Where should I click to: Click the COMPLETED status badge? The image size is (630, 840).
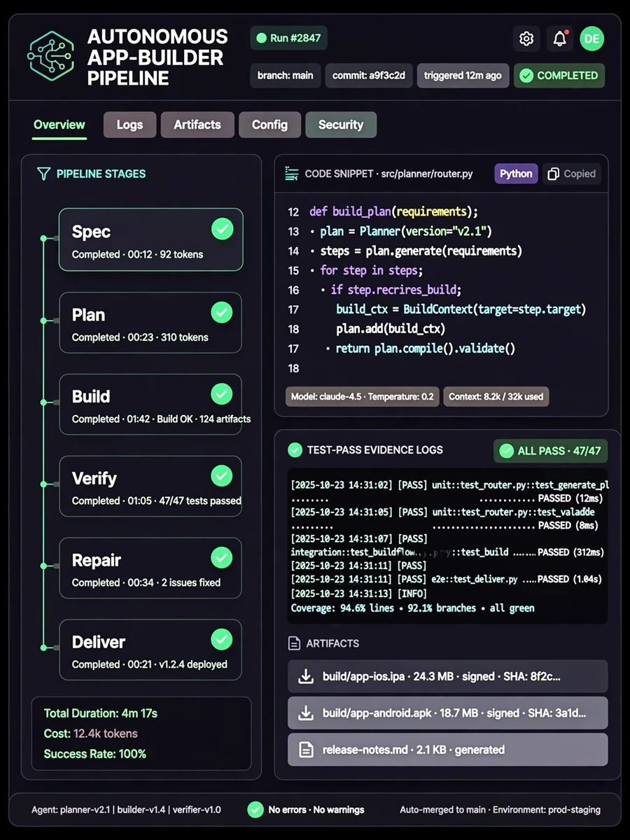[x=559, y=76]
